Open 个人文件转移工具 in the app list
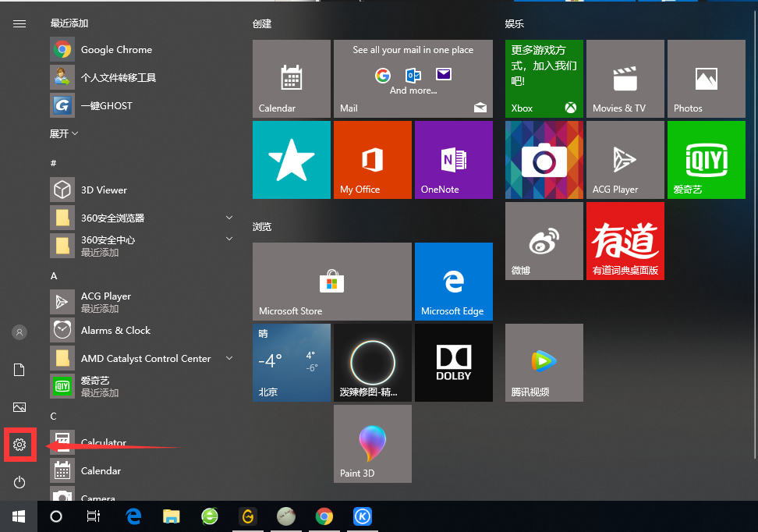The width and height of the screenshot is (758, 532). click(x=141, y=77)
